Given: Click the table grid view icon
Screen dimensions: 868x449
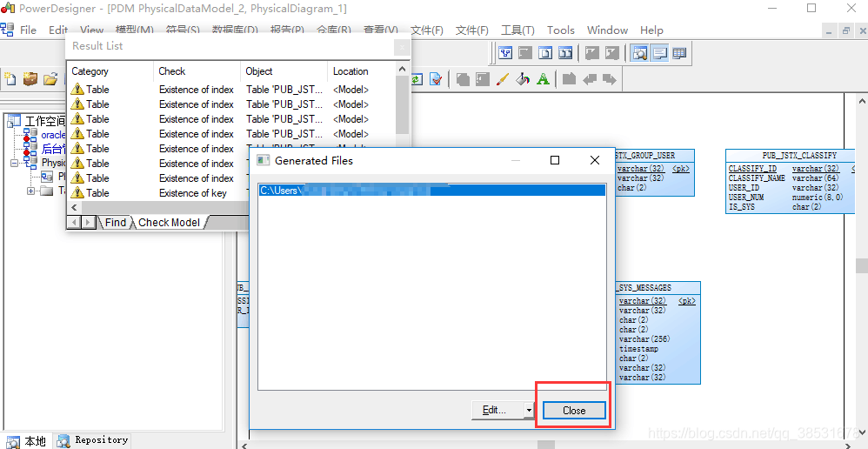Looking at the screenshot, I should tap(679, 53).
